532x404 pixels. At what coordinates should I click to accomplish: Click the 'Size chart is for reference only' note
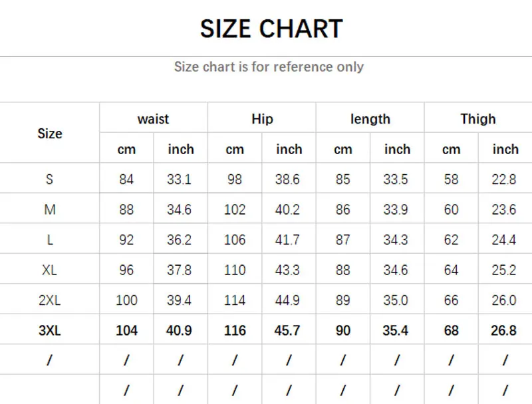pos(269,67)
